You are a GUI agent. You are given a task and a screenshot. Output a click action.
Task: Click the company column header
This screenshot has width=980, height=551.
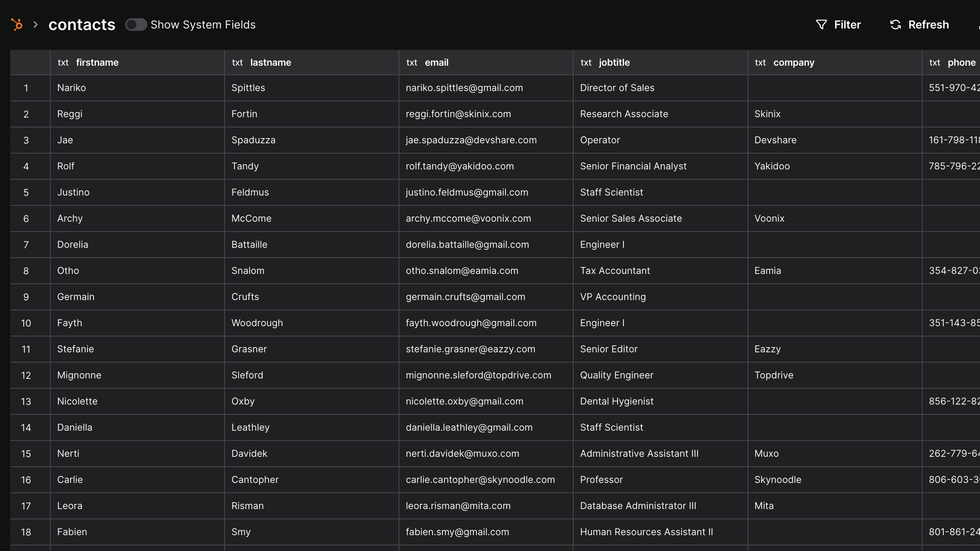pyautogui.click(x=793, y=63)
